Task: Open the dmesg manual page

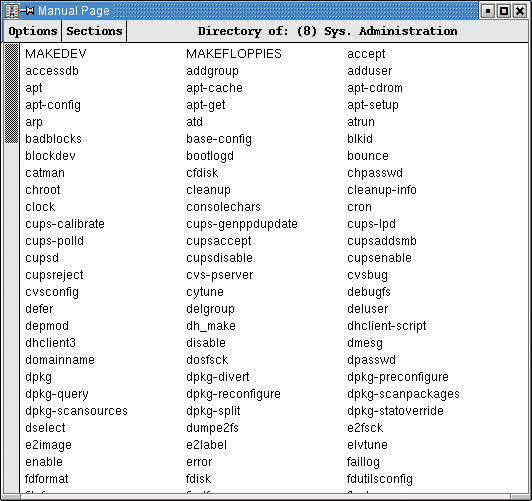Action: pos(365,343)
